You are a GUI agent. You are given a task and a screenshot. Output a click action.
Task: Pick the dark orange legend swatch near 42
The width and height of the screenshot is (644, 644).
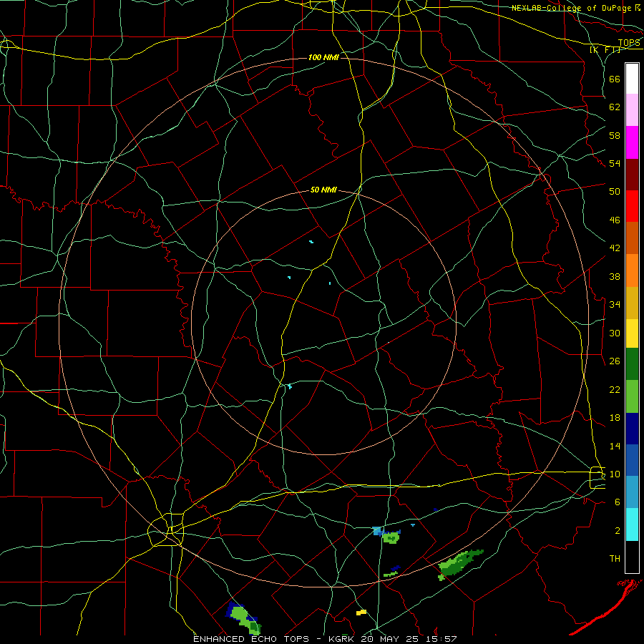pyautogui.click(x=632, y=238)
